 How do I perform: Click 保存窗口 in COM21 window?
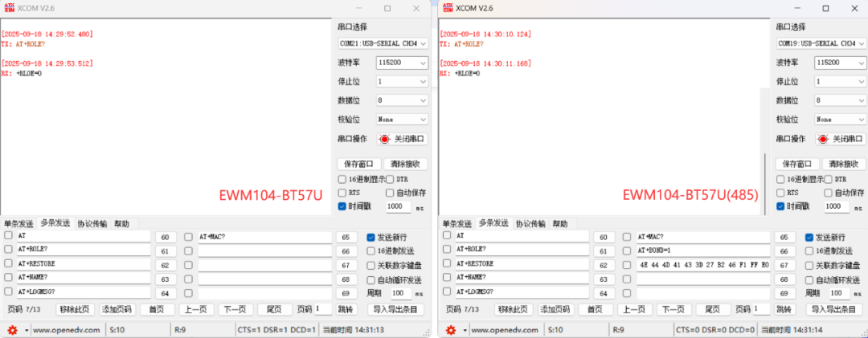click(x=358, y=165)
